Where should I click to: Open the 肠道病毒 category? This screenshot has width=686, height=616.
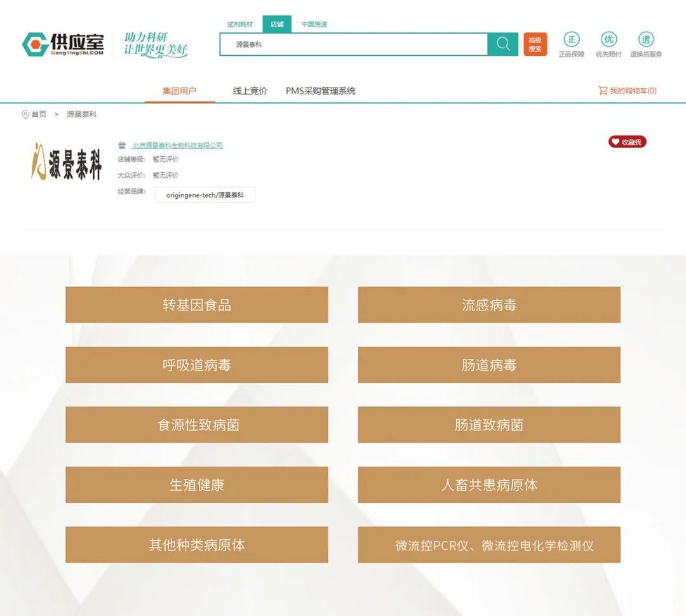click(489, 365)
